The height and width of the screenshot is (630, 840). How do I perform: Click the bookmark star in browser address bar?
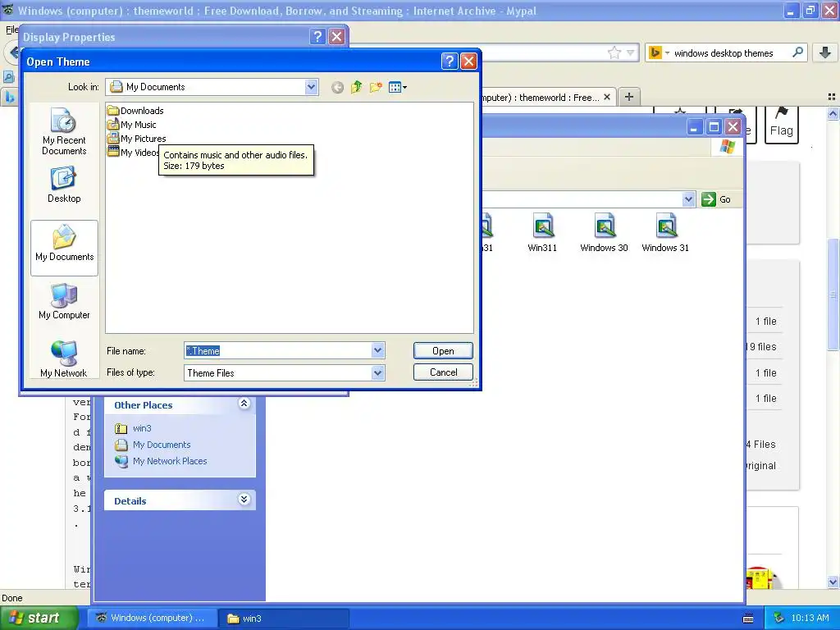(614, 52)
